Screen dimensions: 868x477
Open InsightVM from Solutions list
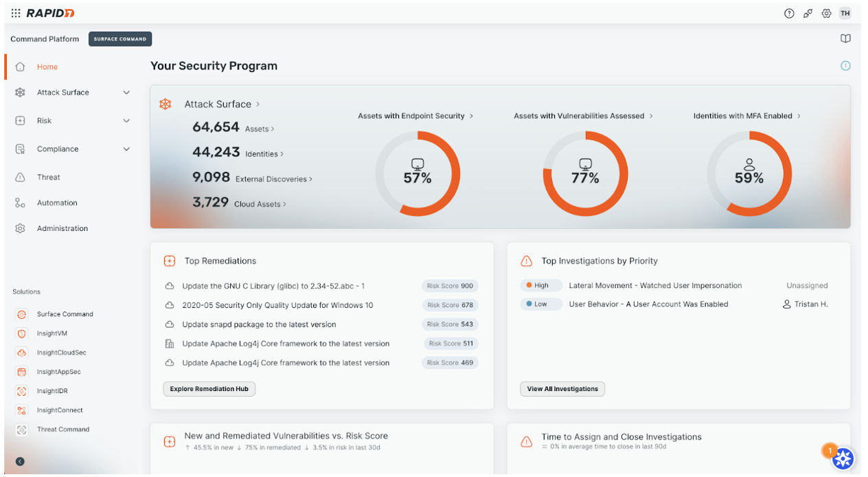tap(52, 333)
